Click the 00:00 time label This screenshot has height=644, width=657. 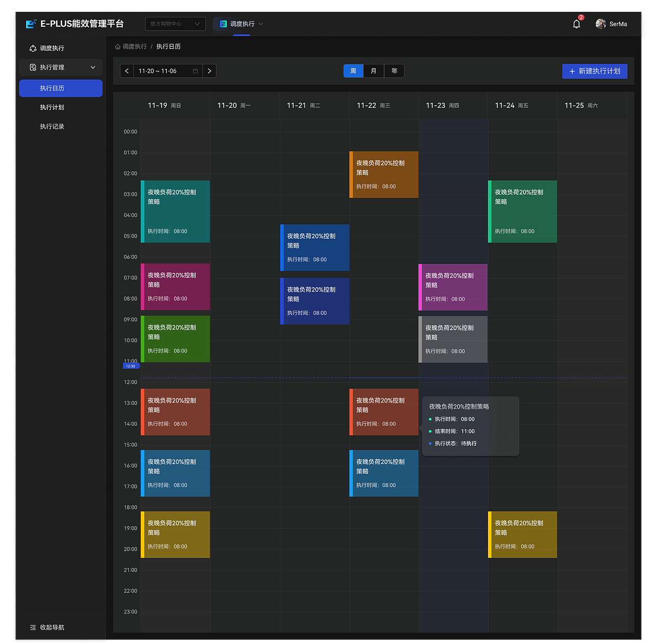pyautogui.click(x=130, y=132)
